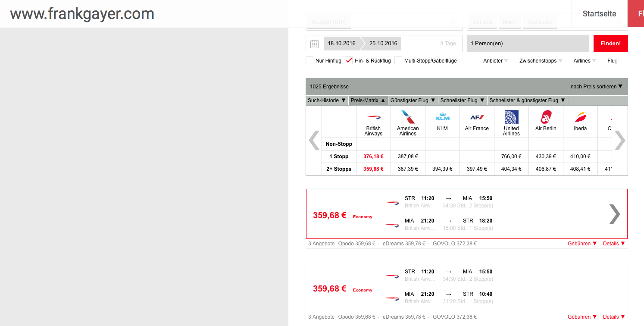Open the 1 Person(en) passenger selector
The image size is (644, 326).
(528, 44)
